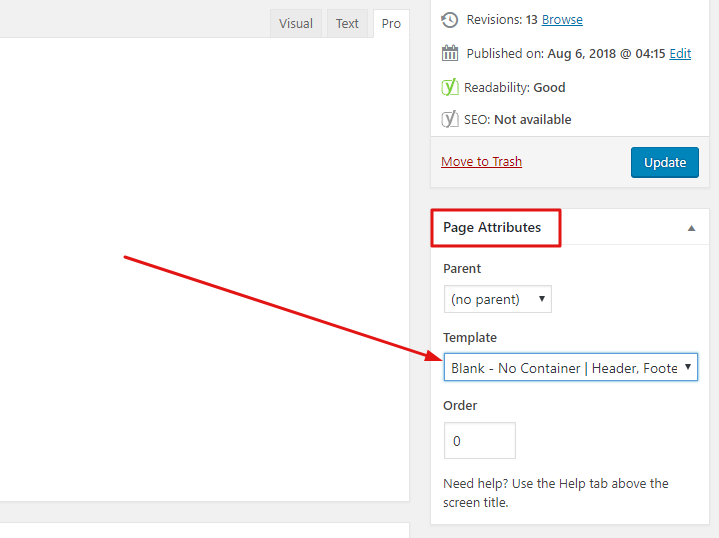Click the Move to Trash link
The height and width of the screenshot is (538, 719).
[x=481, y=162]
